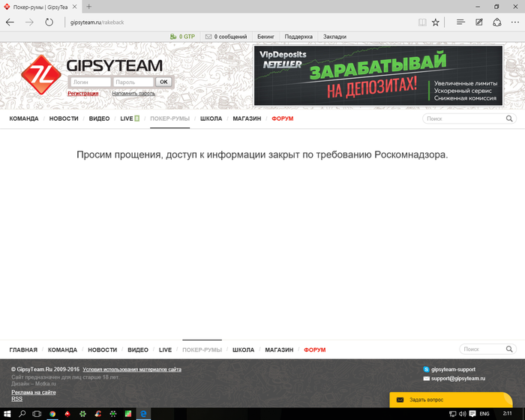Open Условия использования материалов сайта link
525x420 pixels.
coord(132,370)
